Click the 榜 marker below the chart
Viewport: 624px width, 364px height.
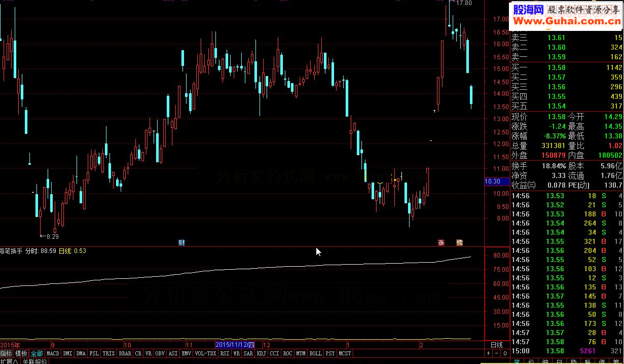coord(459,243)
